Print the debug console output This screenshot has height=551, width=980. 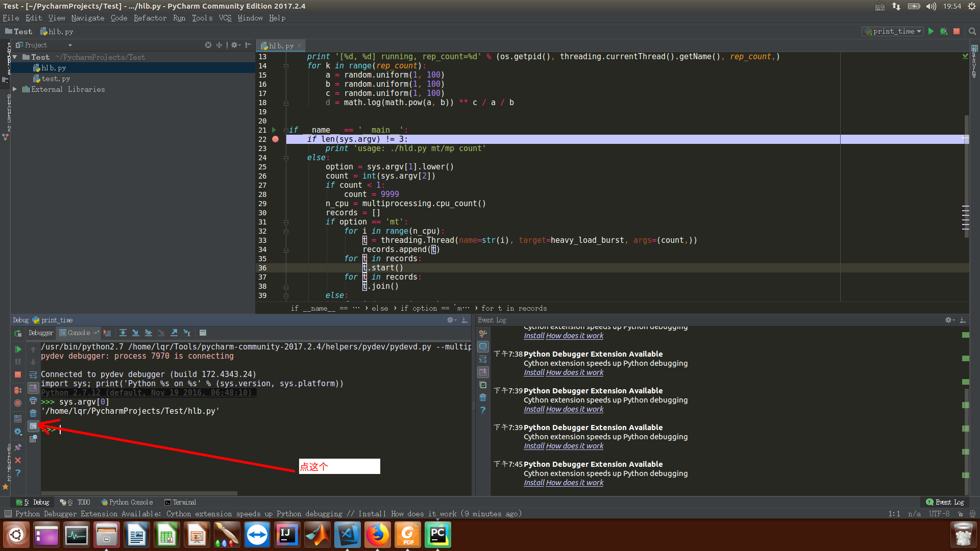pyautogui.click(x=33, y=401)
